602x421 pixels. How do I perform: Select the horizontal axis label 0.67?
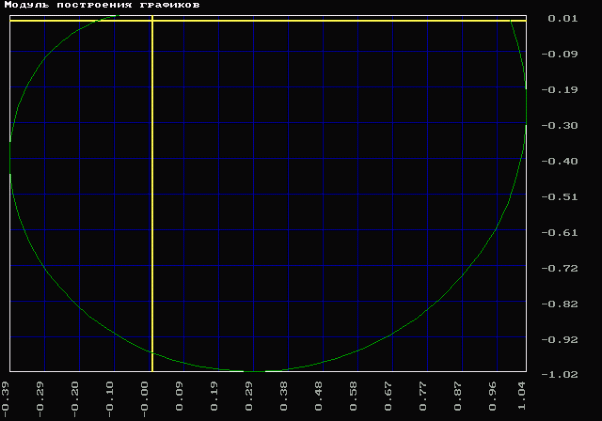(x=388, y=396)
